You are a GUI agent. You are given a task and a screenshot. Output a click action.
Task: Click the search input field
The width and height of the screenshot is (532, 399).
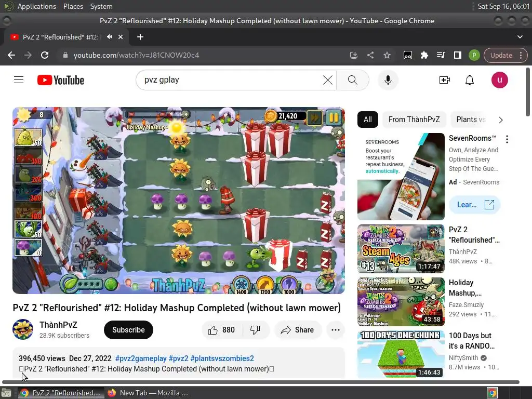pyautogui.click(x=231, y=80)
